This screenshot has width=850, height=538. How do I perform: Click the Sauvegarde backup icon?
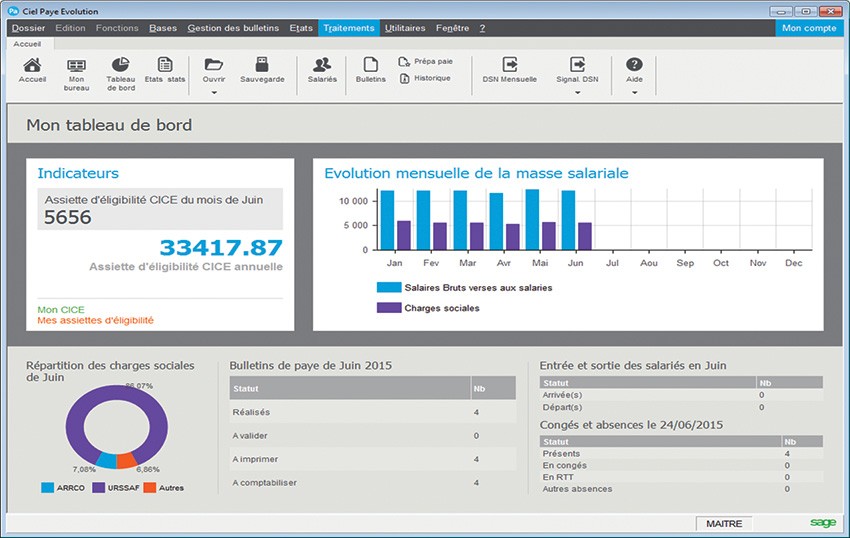(x=262, y=65)
